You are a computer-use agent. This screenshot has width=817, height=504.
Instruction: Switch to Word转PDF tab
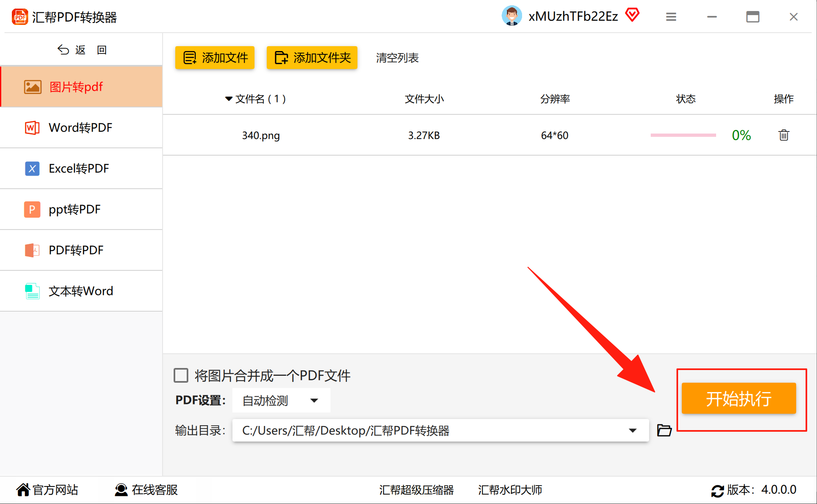pos(81,127)
